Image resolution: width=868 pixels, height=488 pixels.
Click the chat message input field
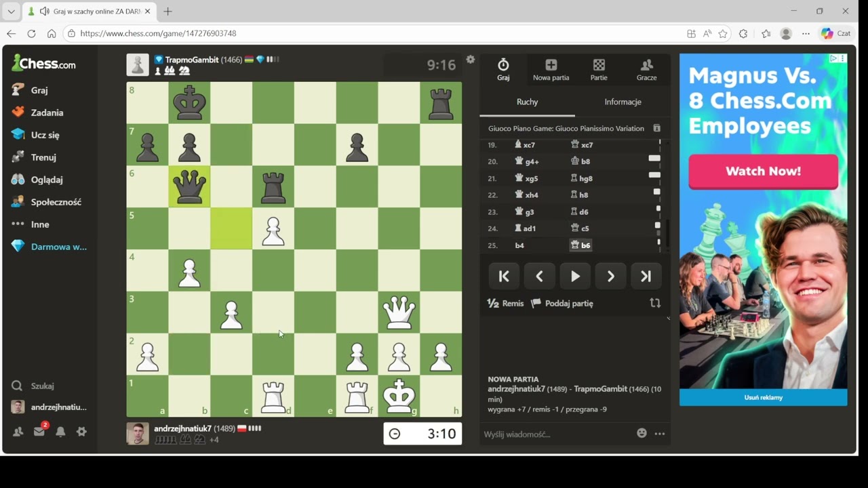click(556, 434)
